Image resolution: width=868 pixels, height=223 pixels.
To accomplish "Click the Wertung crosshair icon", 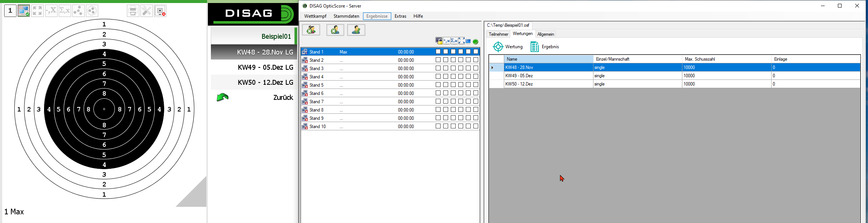I will click(498, 47).
